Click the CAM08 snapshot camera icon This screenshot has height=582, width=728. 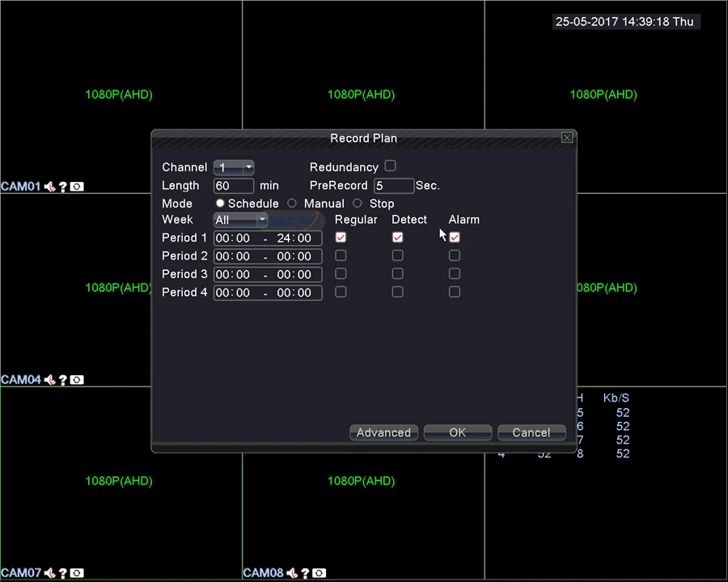pyautogui.click(x=319, y=573)
